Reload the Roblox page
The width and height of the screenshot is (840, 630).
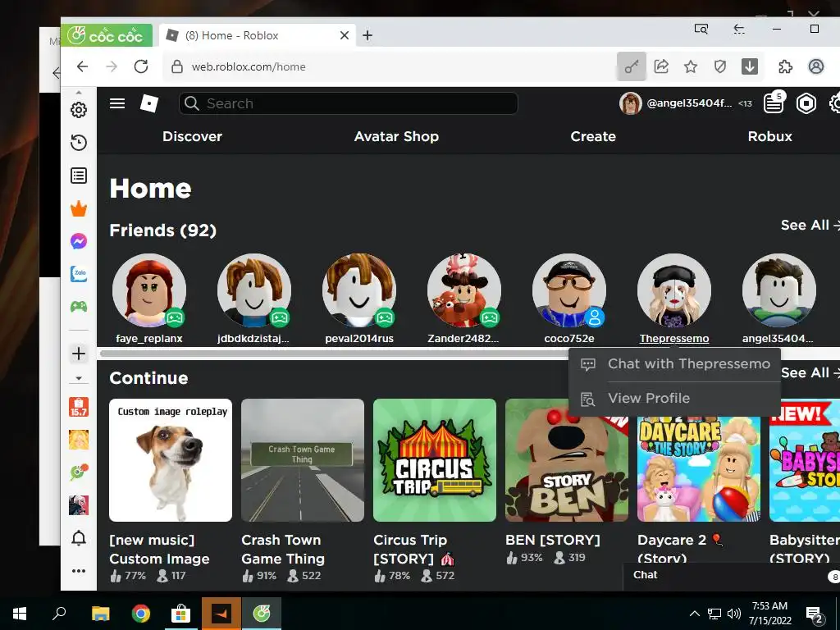141,66
